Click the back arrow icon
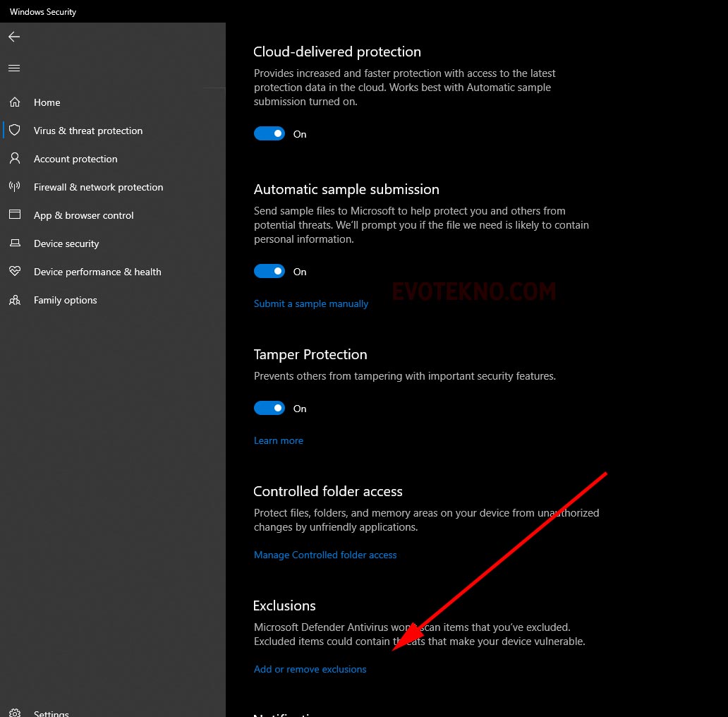Image resolution: width=728 pixels, height=717 pixels. click(14, 37)
